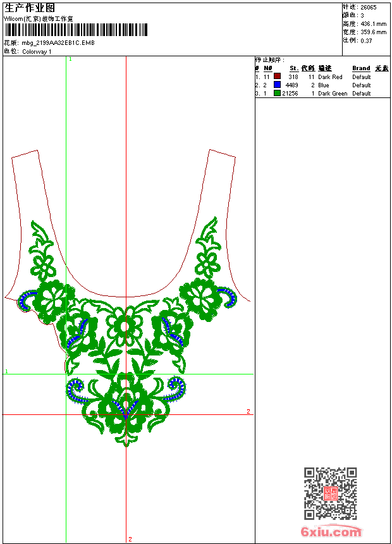Select the QR code image
392x544 pixels.
(x=331, y=493)
